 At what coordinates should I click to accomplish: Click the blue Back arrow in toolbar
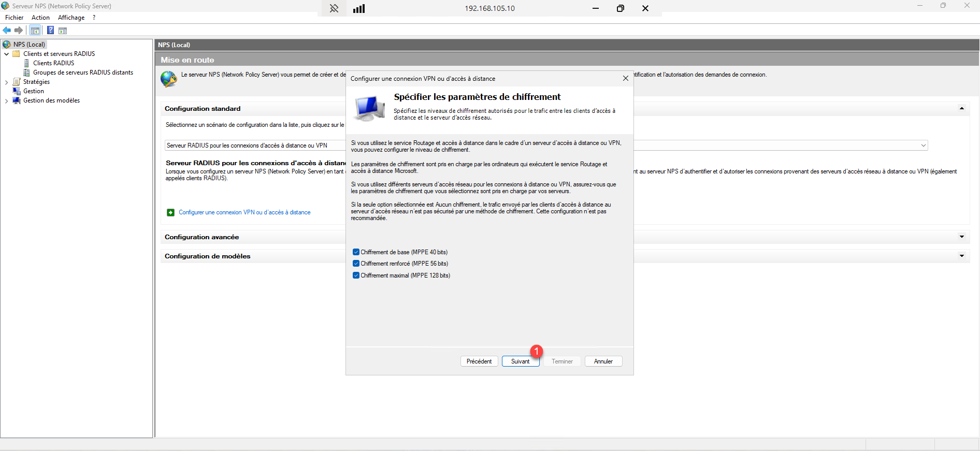click(x=7, y=31)
